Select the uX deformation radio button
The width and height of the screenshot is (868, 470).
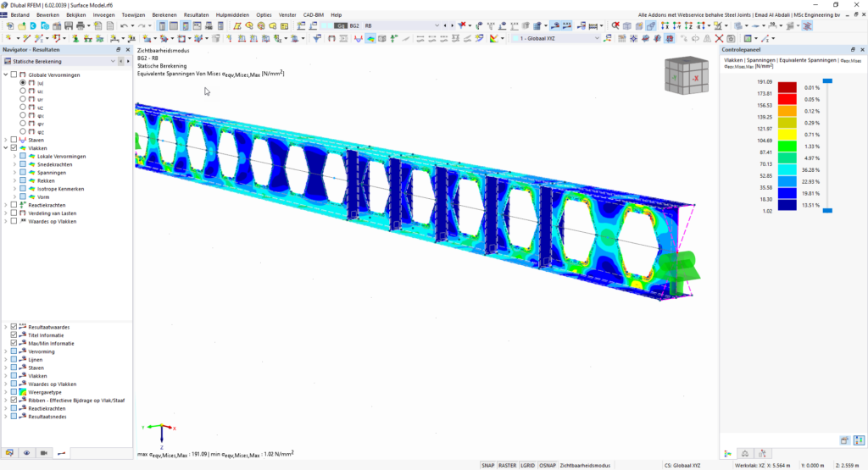pos(24,91)
